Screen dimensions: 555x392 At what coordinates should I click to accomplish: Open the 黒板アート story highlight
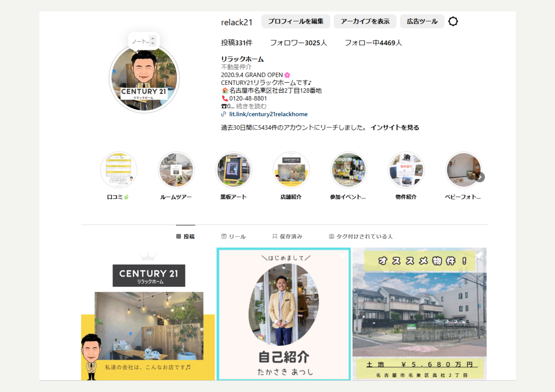point(234,170)
